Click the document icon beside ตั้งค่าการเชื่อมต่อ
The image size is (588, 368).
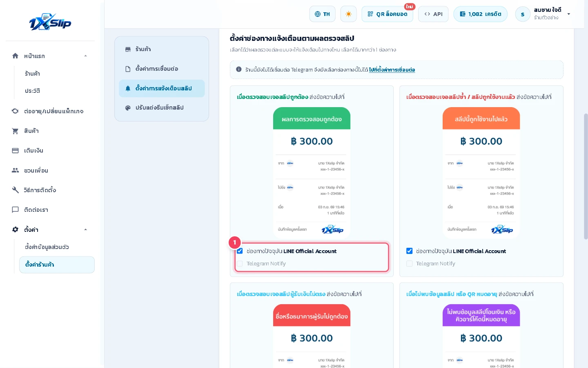(128, 69)
